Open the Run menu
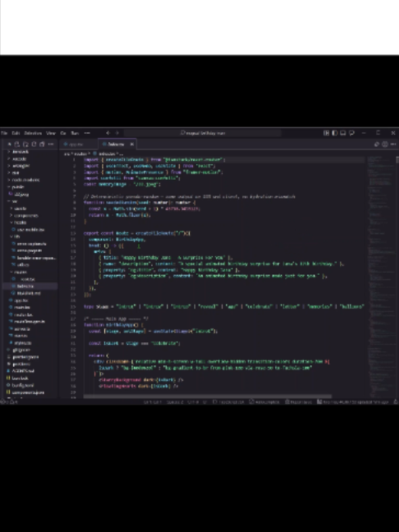The height and width of the screenshot is (532, 399). click(75, 133)
